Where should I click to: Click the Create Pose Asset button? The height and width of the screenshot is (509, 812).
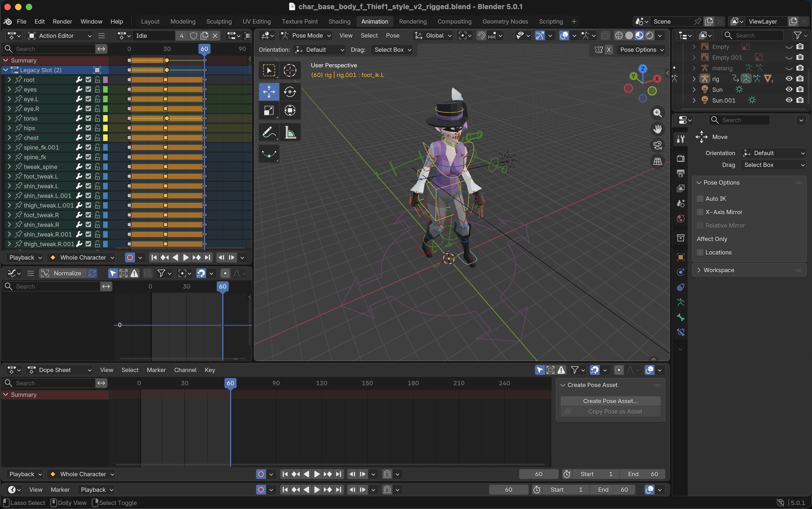610,401
